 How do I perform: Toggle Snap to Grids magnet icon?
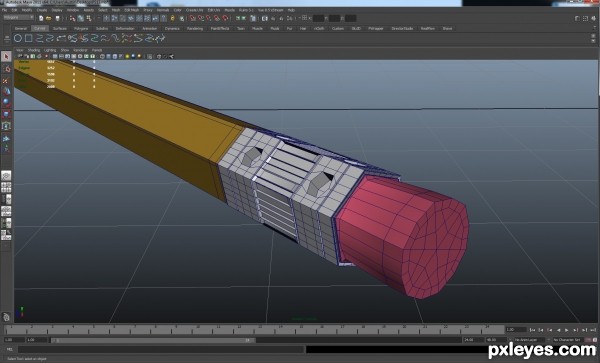tap(192, 18)
